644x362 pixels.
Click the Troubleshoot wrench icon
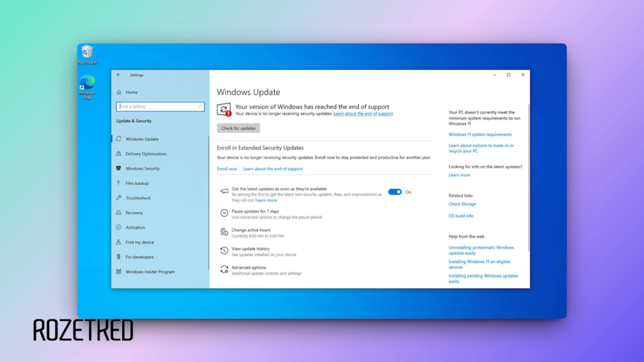(119, 198)
